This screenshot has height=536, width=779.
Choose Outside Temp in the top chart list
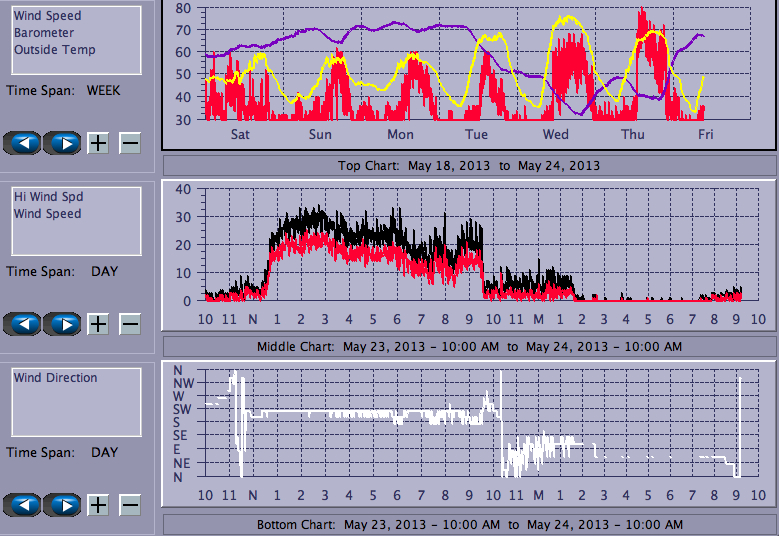(55, 50)
